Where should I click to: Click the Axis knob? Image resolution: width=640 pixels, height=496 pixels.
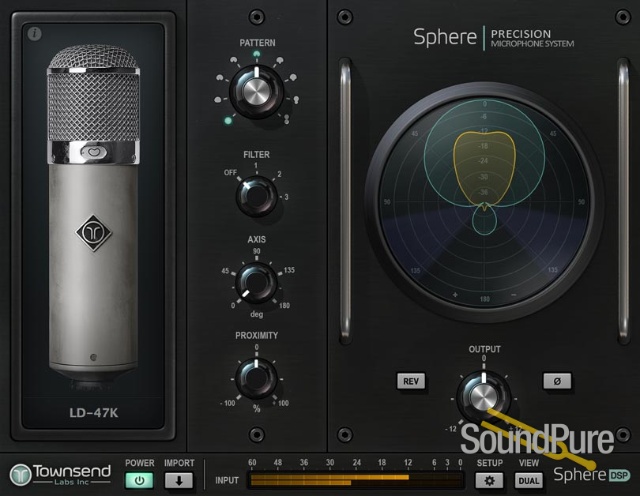tap(256, 282)
